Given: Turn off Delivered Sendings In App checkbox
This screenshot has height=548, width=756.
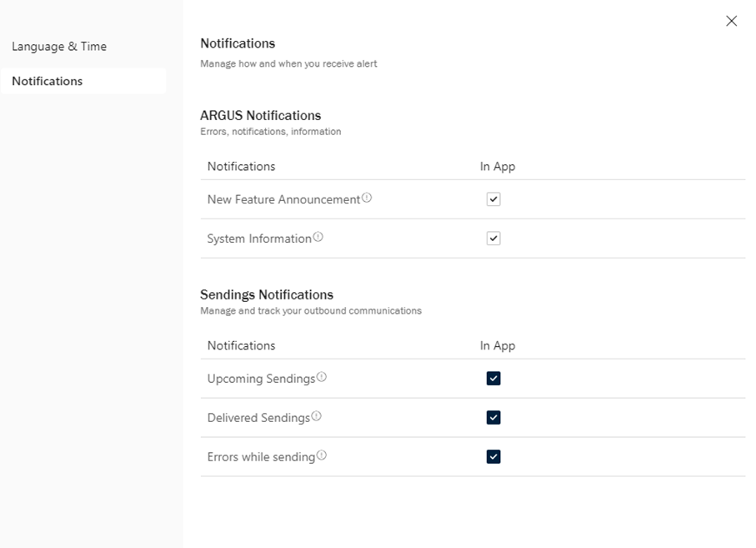Looking at the screenshot, I should pos(493,418).
